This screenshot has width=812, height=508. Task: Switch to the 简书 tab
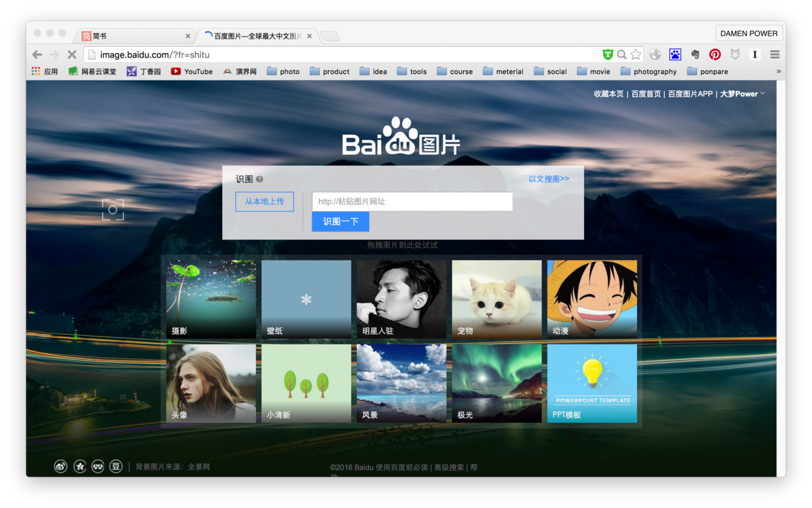coord(134,36)
